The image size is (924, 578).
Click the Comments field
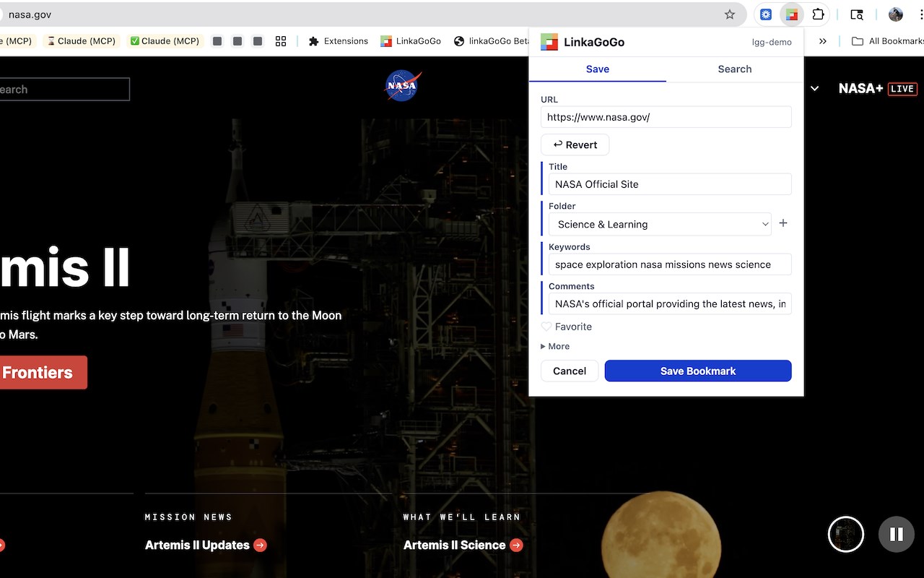coord(669,304)
